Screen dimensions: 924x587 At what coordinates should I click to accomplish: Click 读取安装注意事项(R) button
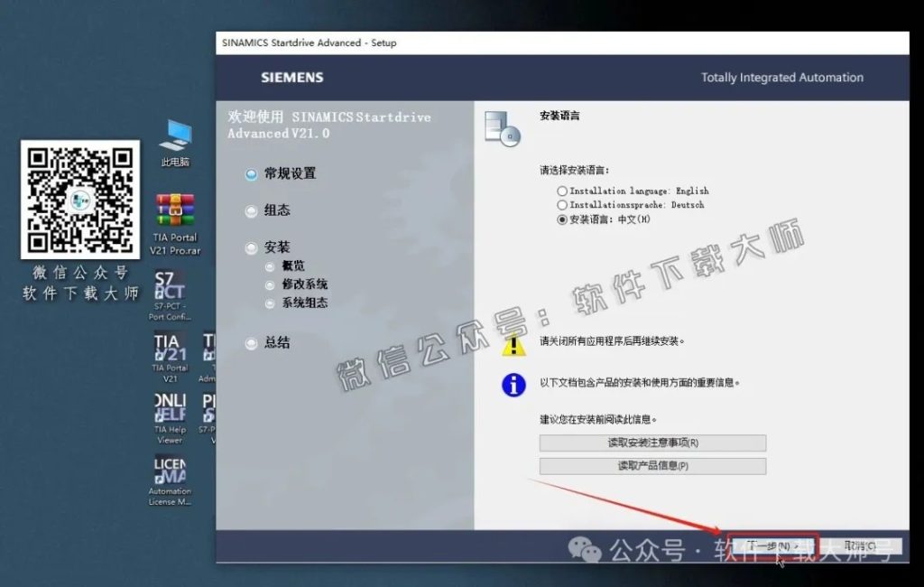(652, 443)
